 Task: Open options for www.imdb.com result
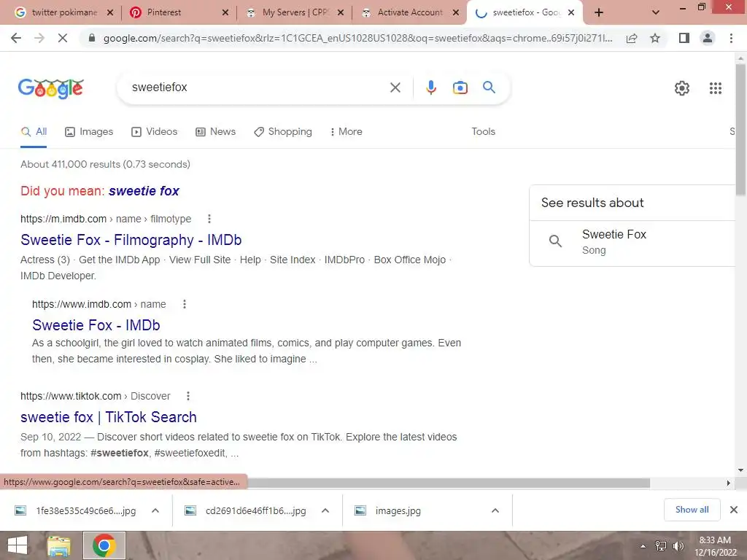pyautogui.click(x=185, y=304)
